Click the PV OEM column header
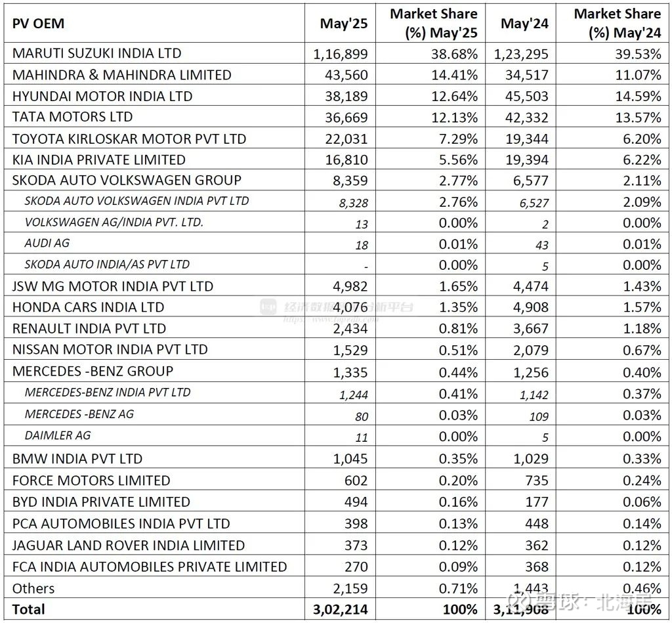672x623 pixels. pos(38,24)
